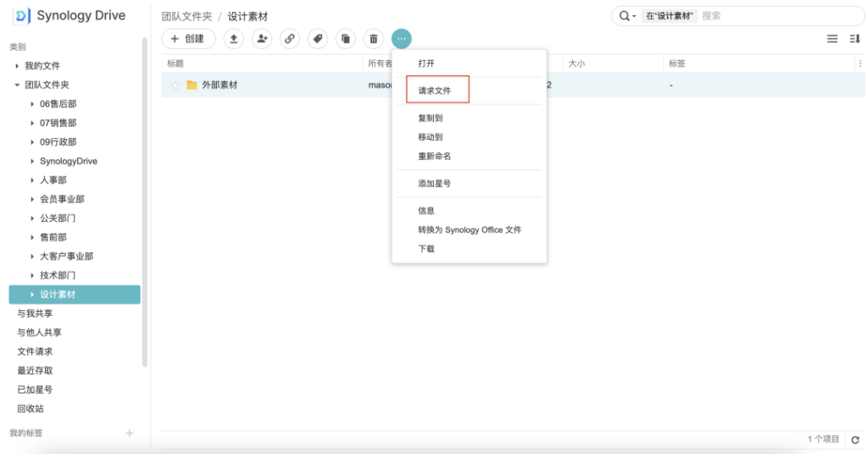Collapse the 团队文件夹 tree node
Screen dimensions: 868x454
click(x=17, y=86)
